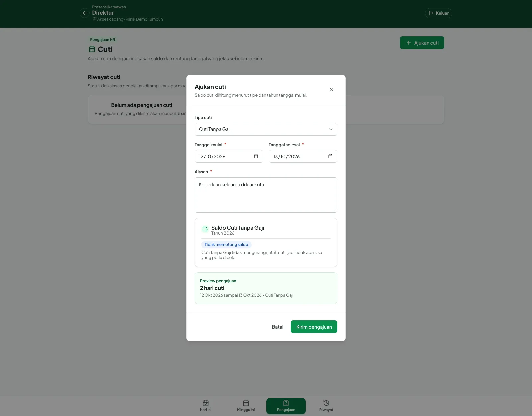Click the location pin icon near Akses cabang
The width and height of the screenshot is (532, 416).
(x=94, y=19)
